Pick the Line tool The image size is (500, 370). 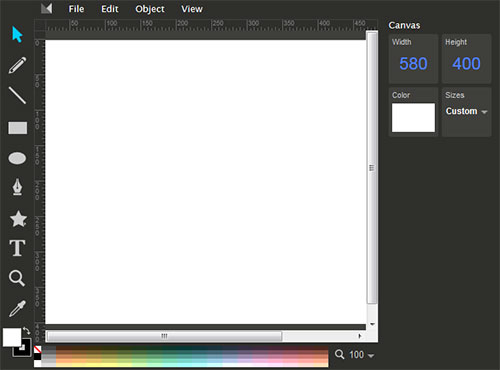(17, 95)
